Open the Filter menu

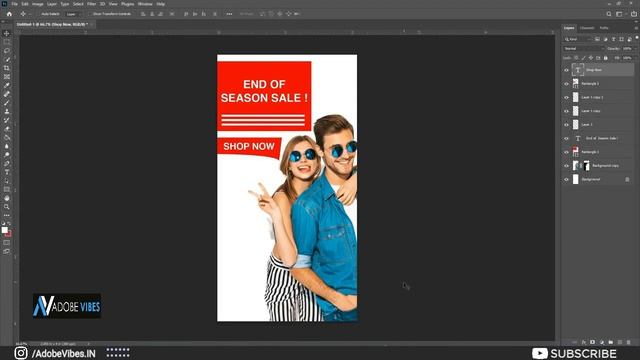click(x=91, y=4)
